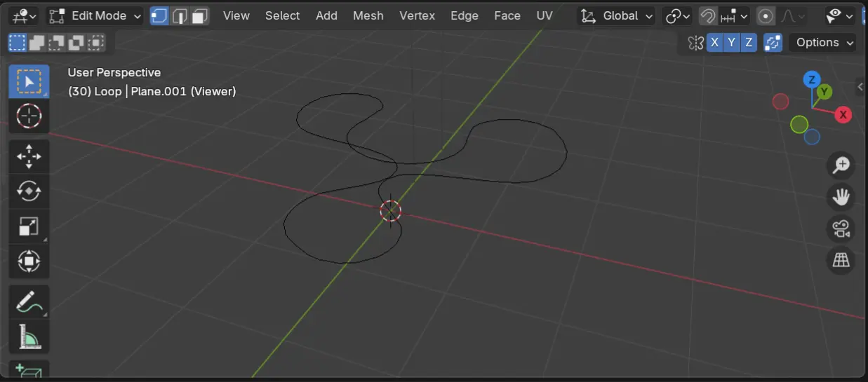This screenshot has width=868, height=382.
Task: Activate the Rotate tool
Action: point(29,191)
